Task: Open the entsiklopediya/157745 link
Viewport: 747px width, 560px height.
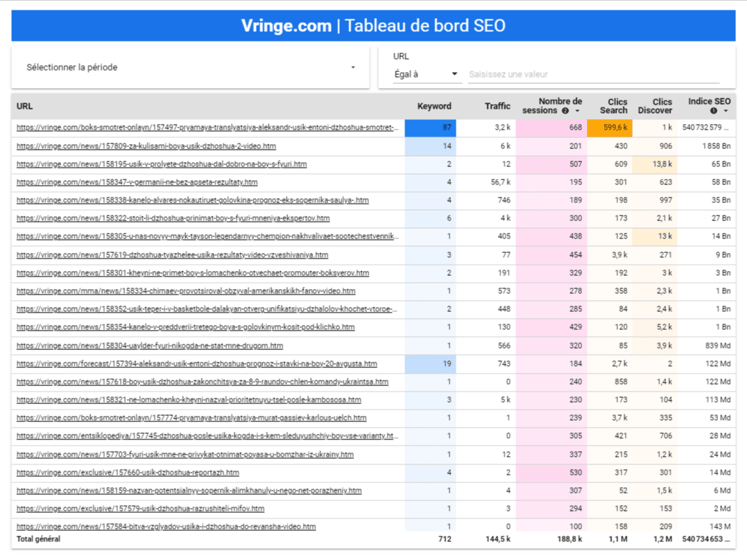Action: coord(207,436)
